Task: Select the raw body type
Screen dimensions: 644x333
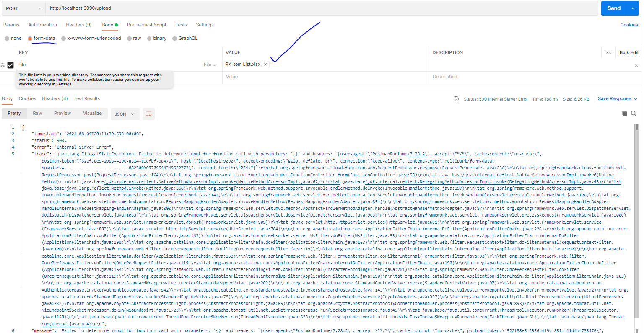Action: [134, 38]
